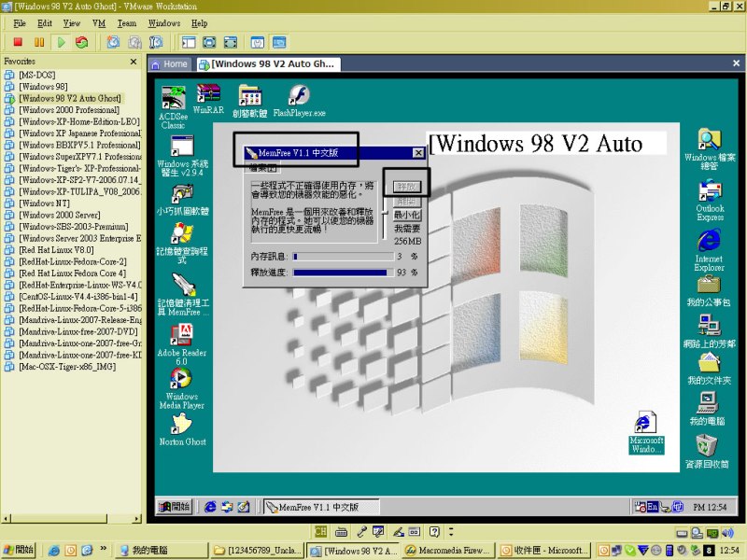Switch to Macromedia Firew... on host taskbar
The image size is (747, 560).
pyautogui.click(x=448, y=551)
